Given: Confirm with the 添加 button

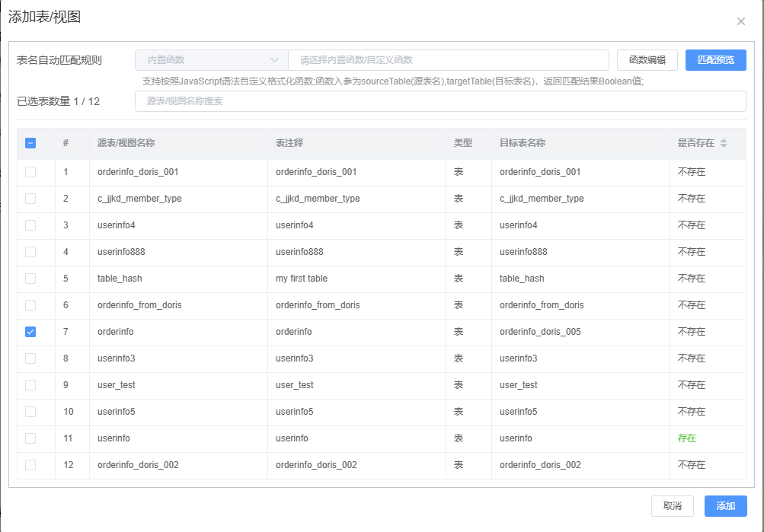Looking at the screenshot, I should click(x=725, y=506).
